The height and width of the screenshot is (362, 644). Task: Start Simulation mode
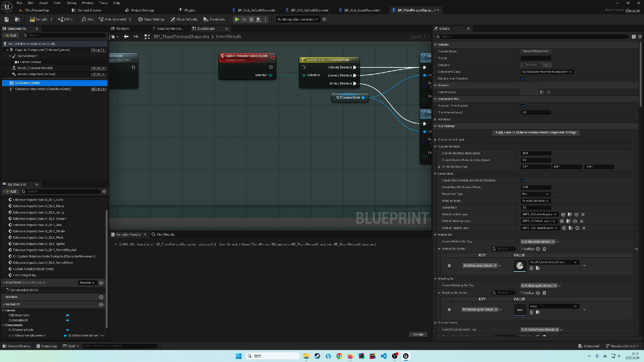pyautogui.click(x=214, y=19)
